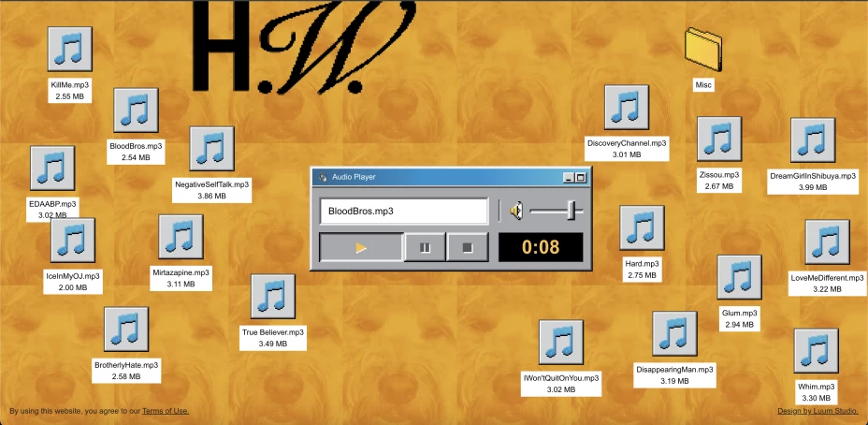
Task: Open the NegativeSelfTalk.mp3 icon
Action: point(212,149)
